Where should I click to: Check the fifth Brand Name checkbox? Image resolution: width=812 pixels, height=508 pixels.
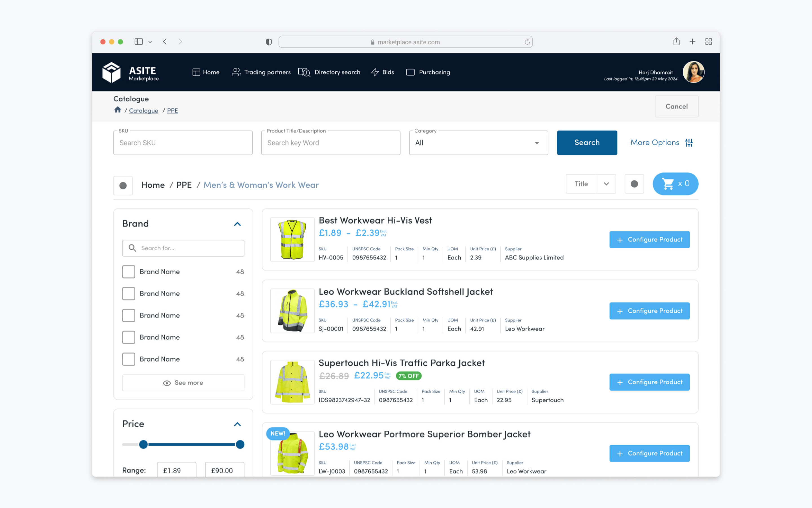coord(129,359)
